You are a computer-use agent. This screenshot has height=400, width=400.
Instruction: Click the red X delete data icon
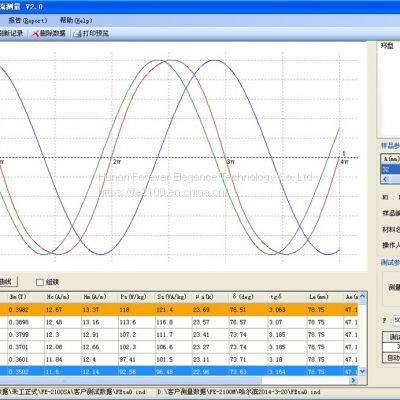point(35,34)
